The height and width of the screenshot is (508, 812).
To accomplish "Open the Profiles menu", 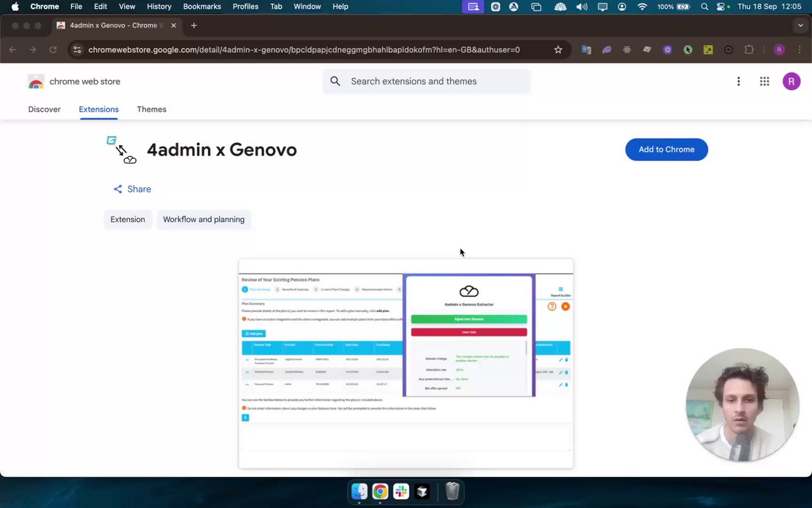I will tap(246, 6).
